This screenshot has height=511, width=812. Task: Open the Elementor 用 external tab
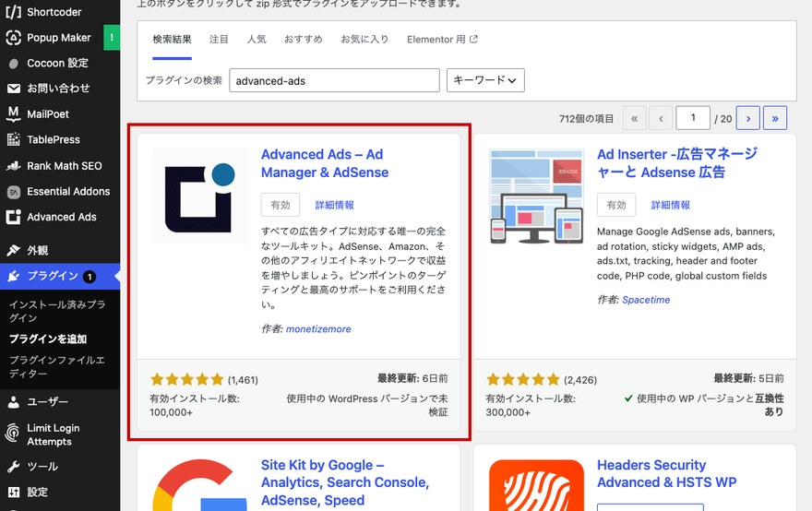442,40
